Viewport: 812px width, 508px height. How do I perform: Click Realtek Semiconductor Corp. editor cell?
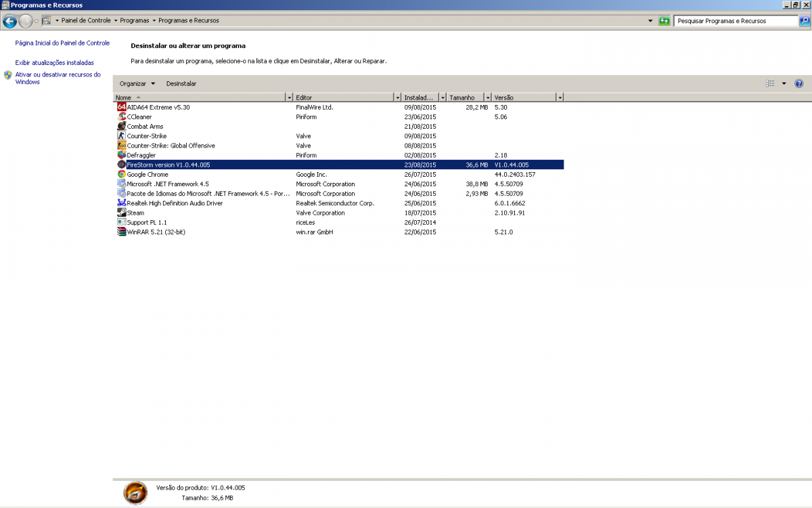[335, 203]
